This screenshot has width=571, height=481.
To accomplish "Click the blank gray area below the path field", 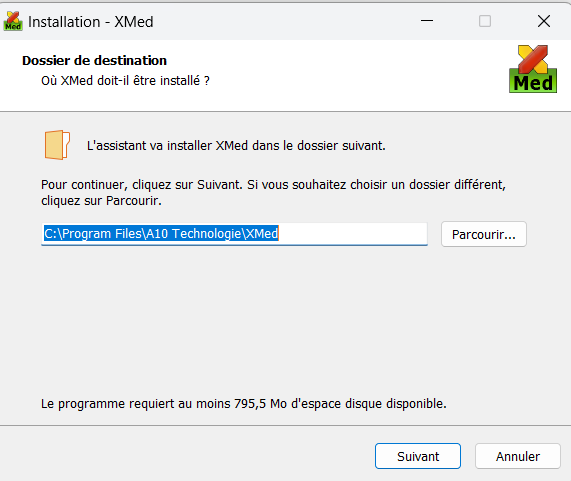I will [x=284, y=320].
